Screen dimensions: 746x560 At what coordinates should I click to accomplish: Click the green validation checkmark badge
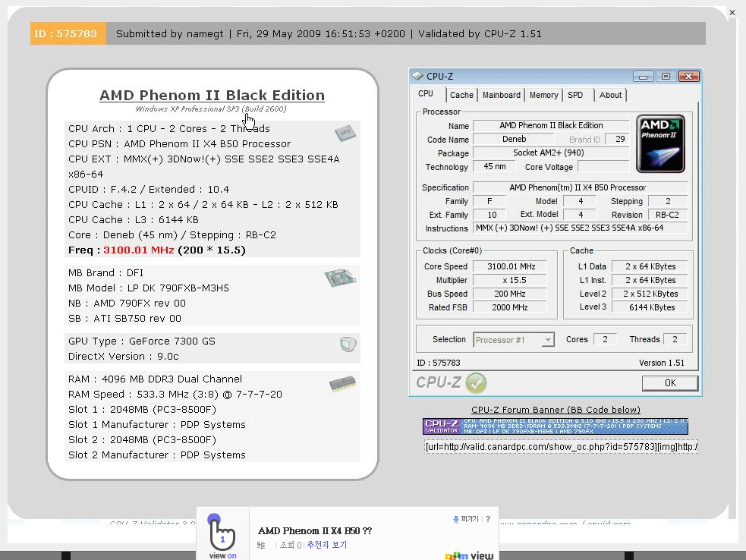tap(476, 383)
